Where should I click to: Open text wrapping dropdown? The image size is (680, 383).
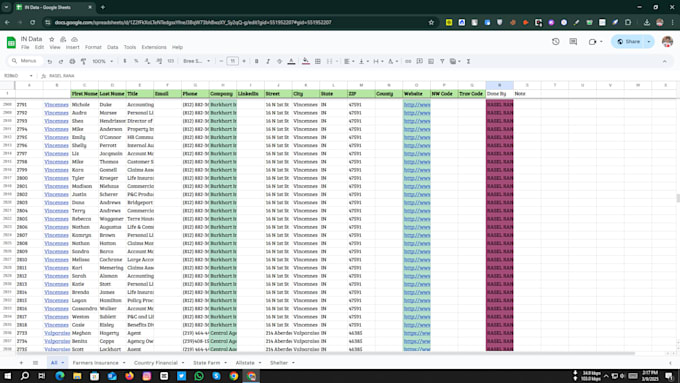(x=378, y=61)
